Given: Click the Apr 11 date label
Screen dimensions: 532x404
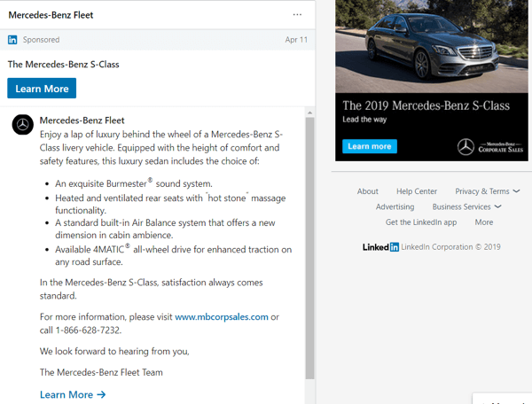Looking at the screenshot, I should (296, 40).
